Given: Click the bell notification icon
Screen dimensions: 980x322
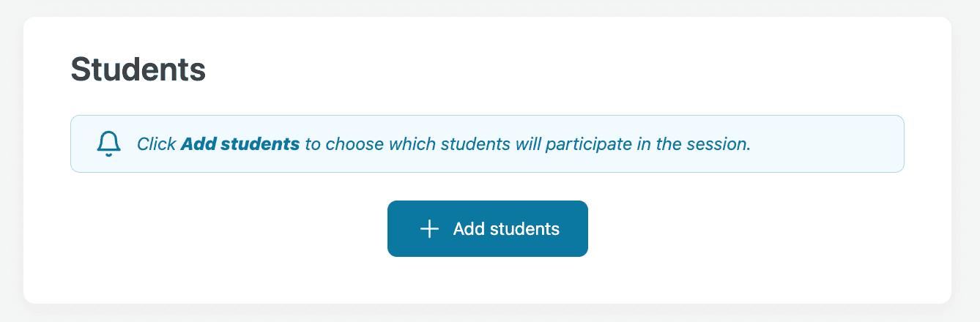Looking at the screenshot, I should (109, 144).
